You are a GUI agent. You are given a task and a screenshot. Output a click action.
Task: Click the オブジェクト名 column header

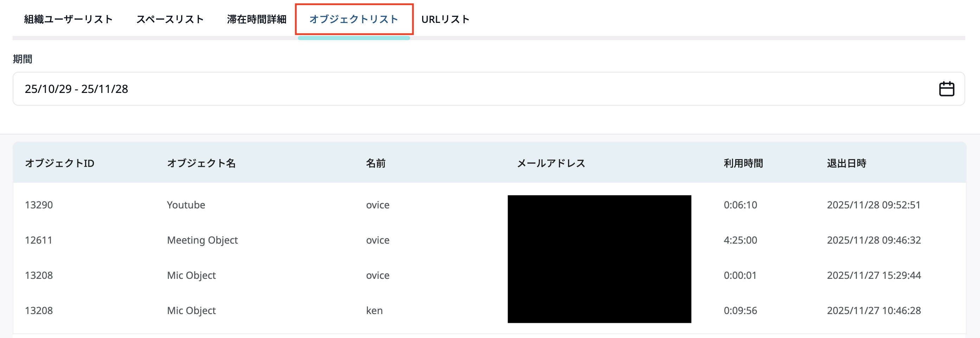point(201,163)
